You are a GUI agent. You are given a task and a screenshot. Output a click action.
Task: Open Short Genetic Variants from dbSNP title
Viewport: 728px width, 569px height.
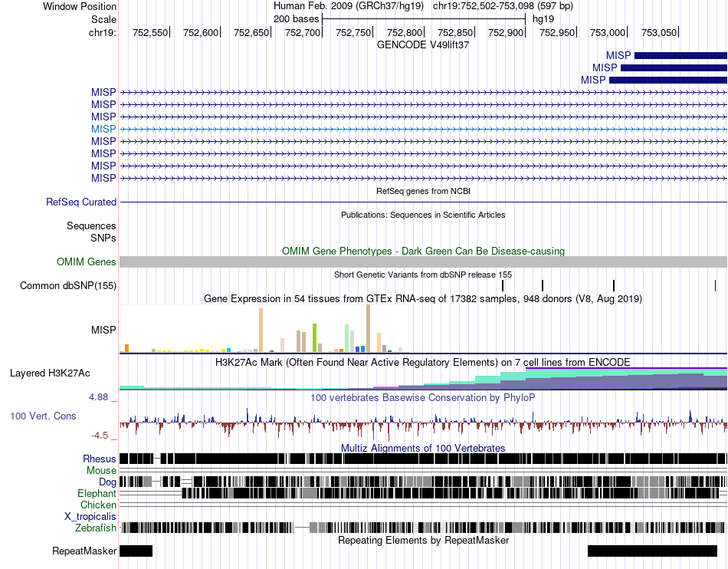423,275
